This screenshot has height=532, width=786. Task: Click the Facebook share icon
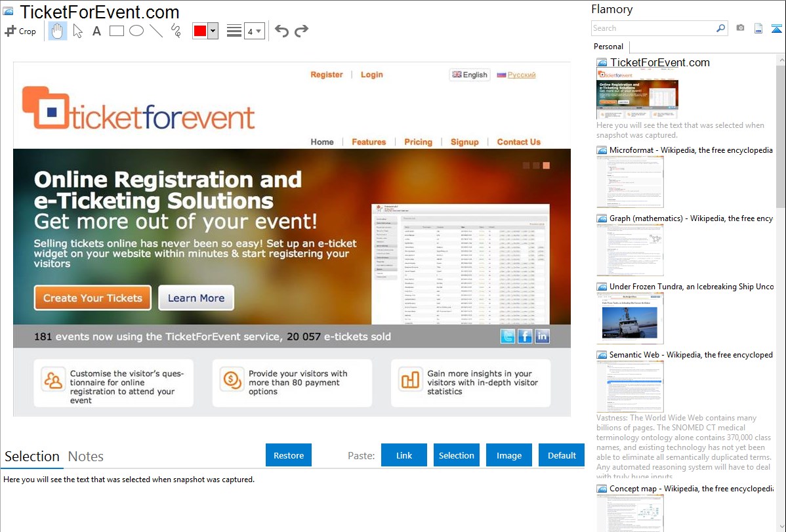525,336
